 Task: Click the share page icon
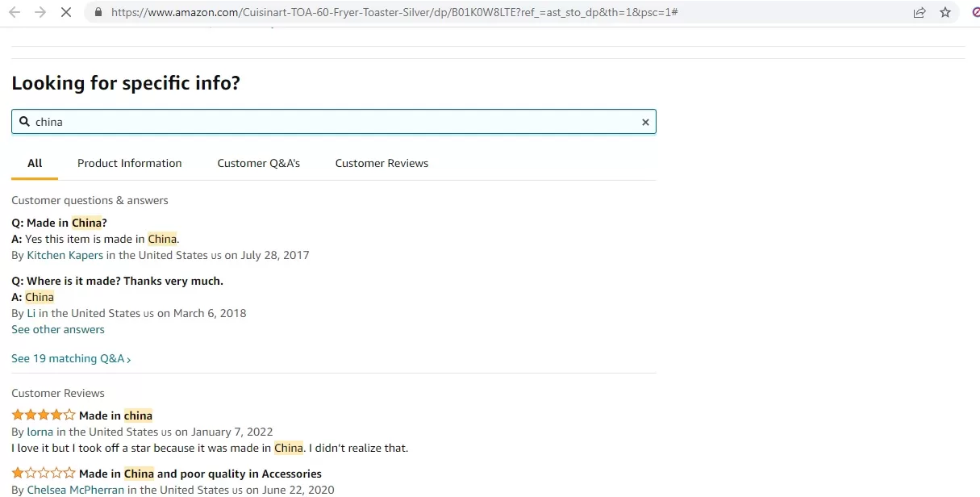click(919, 12)
